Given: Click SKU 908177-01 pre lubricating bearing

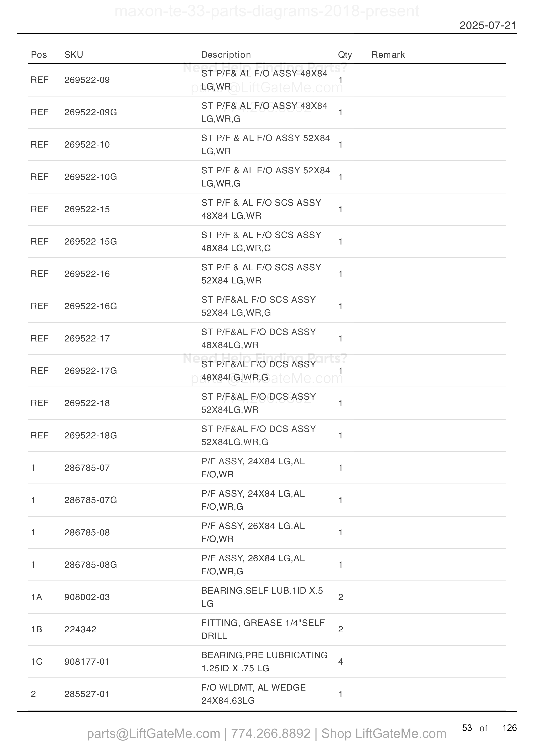Looking at the screenshot, I should point(87,661).
